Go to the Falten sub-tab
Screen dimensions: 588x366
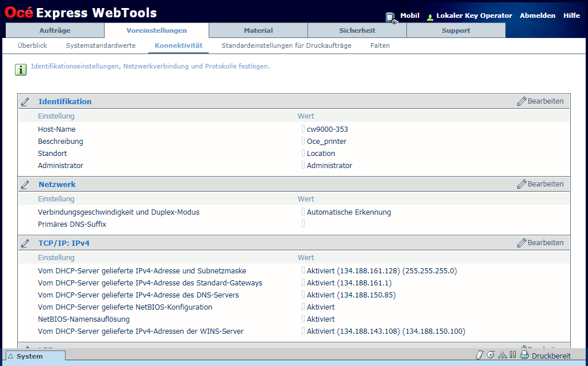[x=380, y=45]
